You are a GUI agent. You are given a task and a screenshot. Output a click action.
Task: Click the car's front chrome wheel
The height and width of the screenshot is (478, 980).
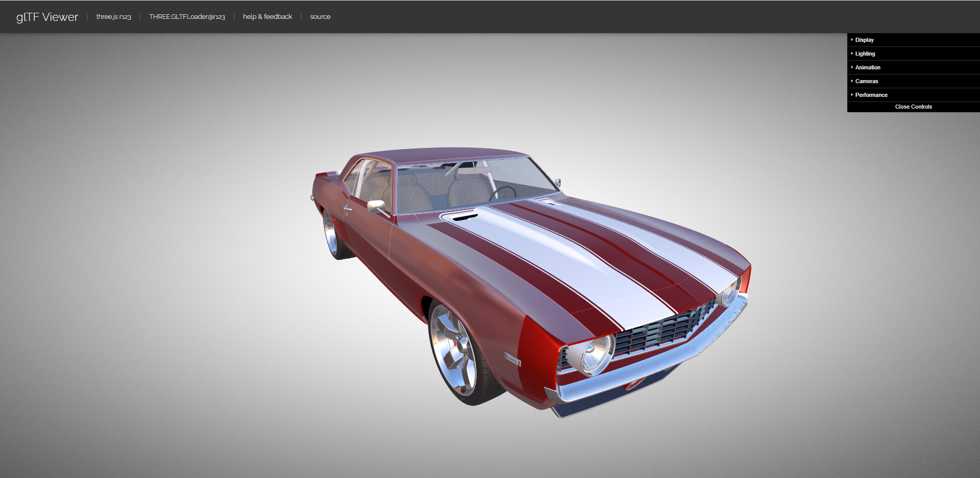[x=453, y=351]
